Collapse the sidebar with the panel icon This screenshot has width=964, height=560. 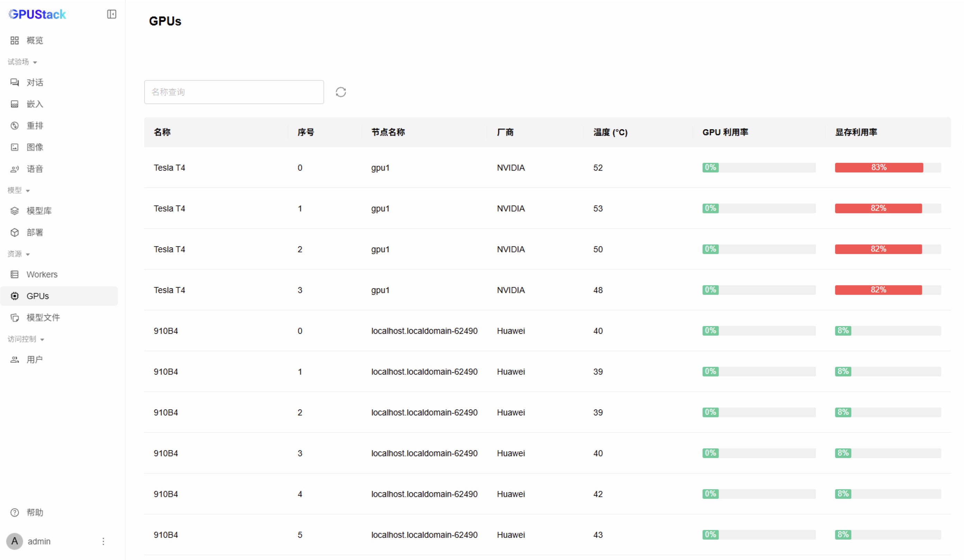(111, 14)
